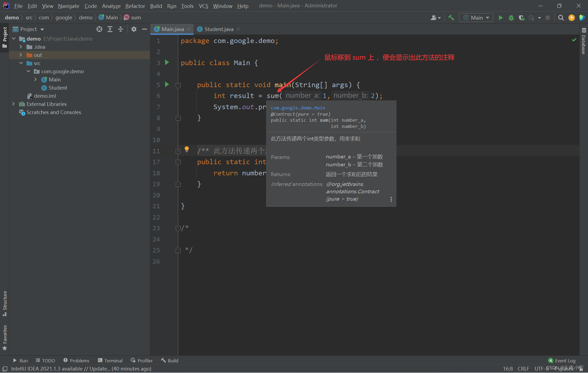Screen dimensions: 588x373
Task: Expand the External Libraries tree node
Action: tap(13, 104)
